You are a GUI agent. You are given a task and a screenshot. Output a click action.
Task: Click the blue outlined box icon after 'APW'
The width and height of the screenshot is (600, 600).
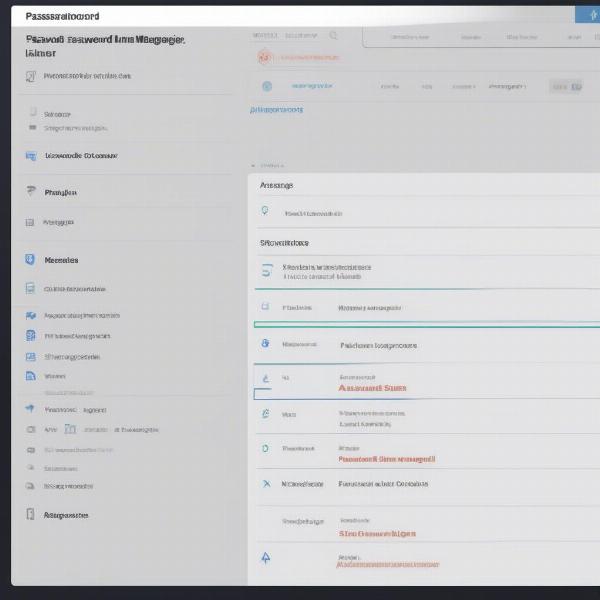point(70,429)
